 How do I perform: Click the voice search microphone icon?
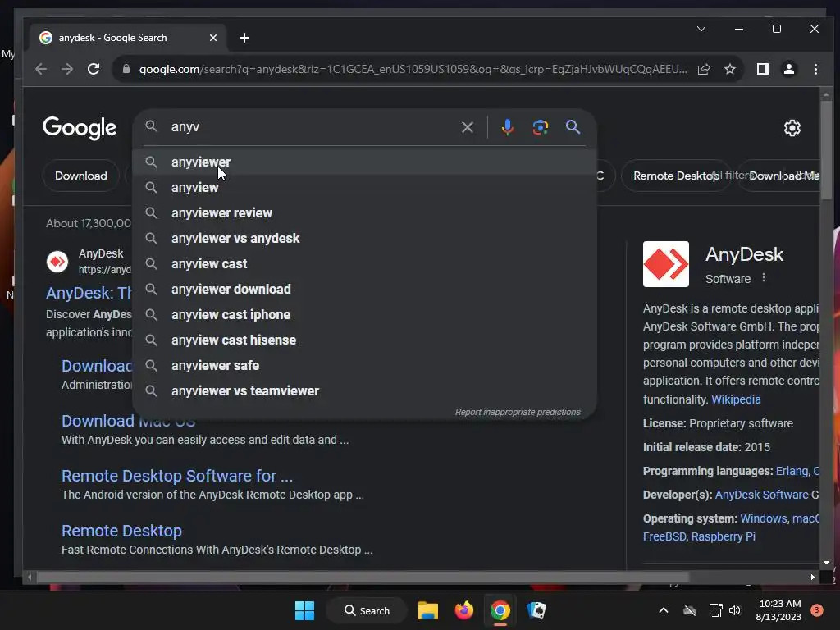pyautogui.click(x=507, y=127)
